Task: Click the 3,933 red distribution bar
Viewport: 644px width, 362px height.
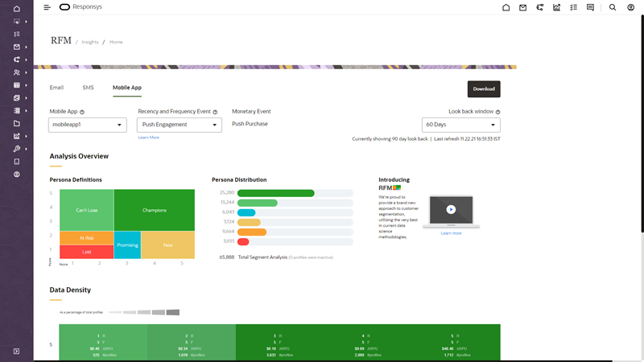Action: (x=243, y=242)
